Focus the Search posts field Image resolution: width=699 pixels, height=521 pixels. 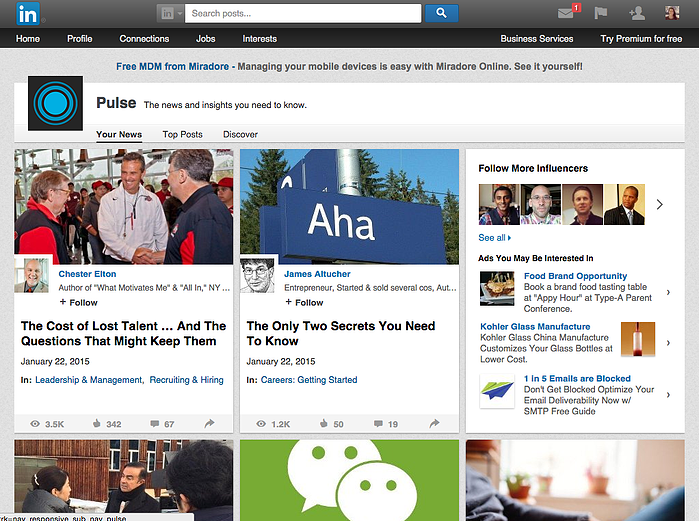(x=303, y=13)
